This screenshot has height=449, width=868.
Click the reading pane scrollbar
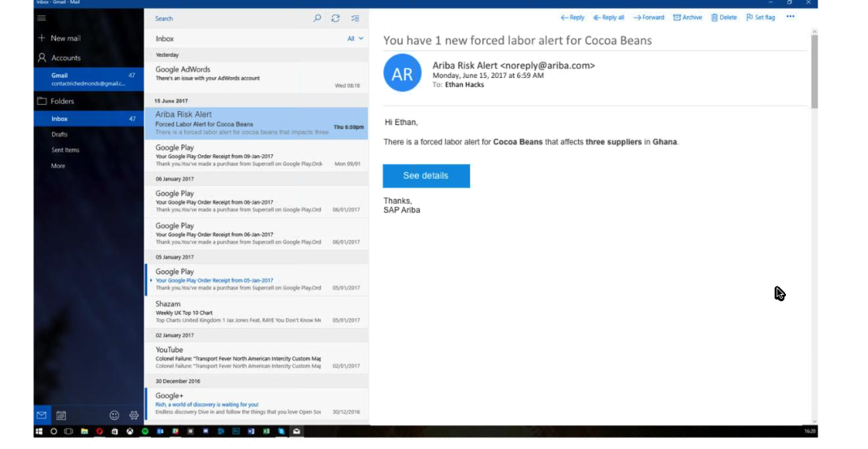click(x=814, y=71)
